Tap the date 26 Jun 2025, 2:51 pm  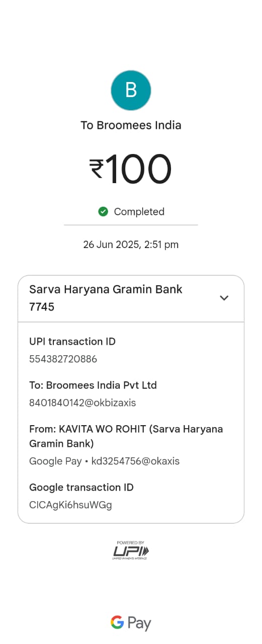click(x=131, y=245)
